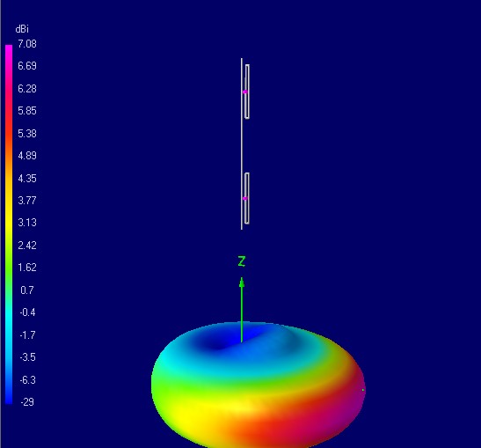Screen dimensions: 481x448
Task: Click the magenta feed point on upper dipole
Action: pos(245,92)
